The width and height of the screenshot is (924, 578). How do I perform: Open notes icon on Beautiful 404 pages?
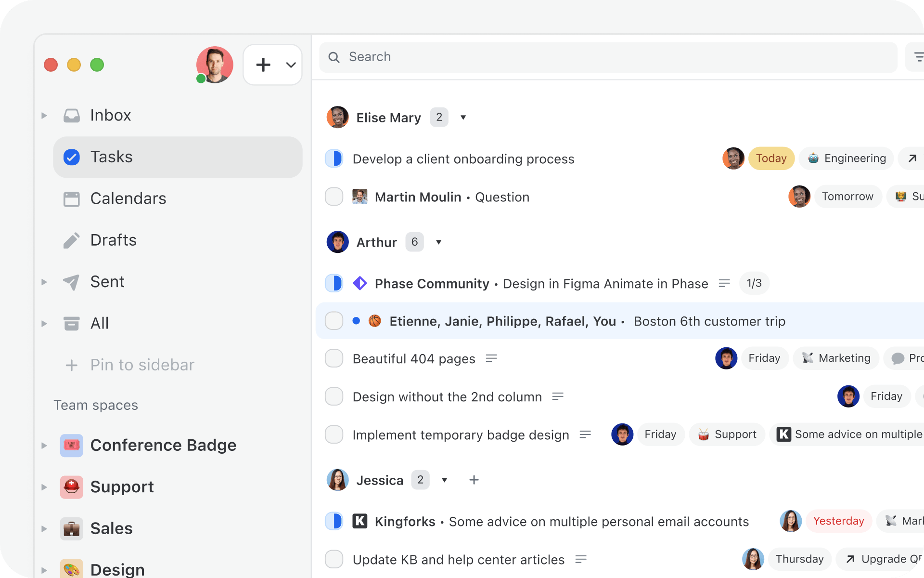[x=491, y=358]
